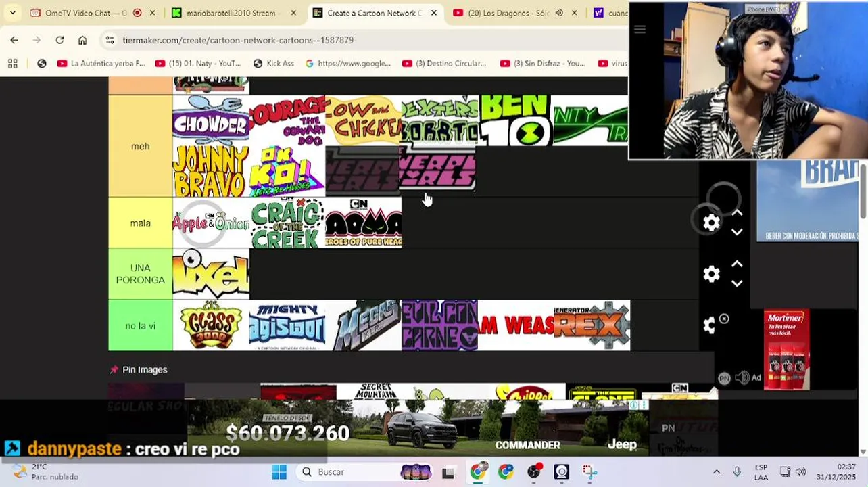
Task: Click the Courage the Cowardly Dog thumbnail
Action: (287, 120)
